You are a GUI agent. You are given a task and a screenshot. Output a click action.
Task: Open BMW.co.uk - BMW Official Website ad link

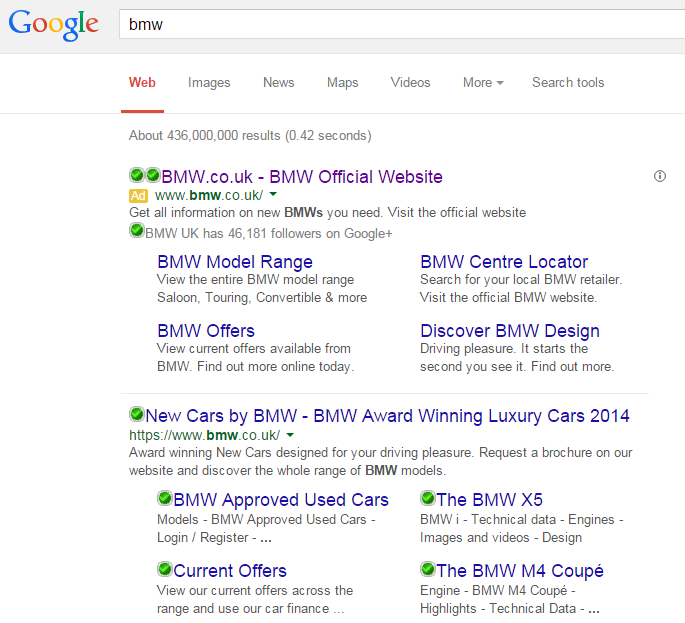[x=302, y=177]
